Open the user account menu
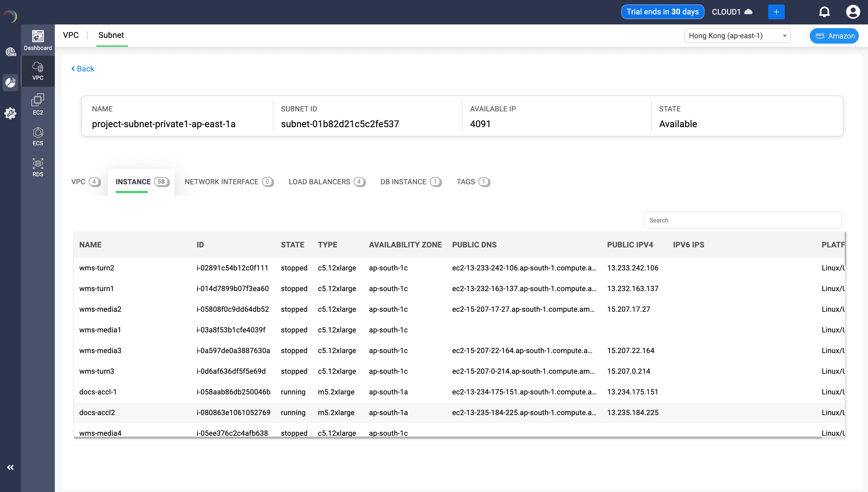The image size is (868, 492). 853,11
